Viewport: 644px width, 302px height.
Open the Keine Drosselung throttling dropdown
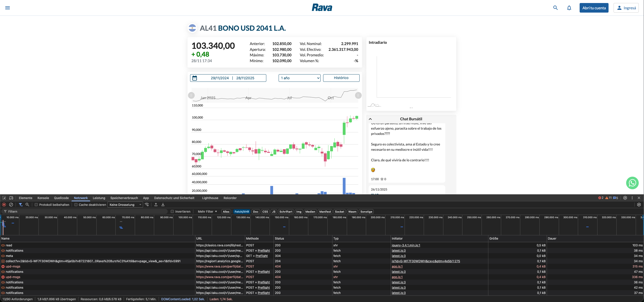click(125, 205)
